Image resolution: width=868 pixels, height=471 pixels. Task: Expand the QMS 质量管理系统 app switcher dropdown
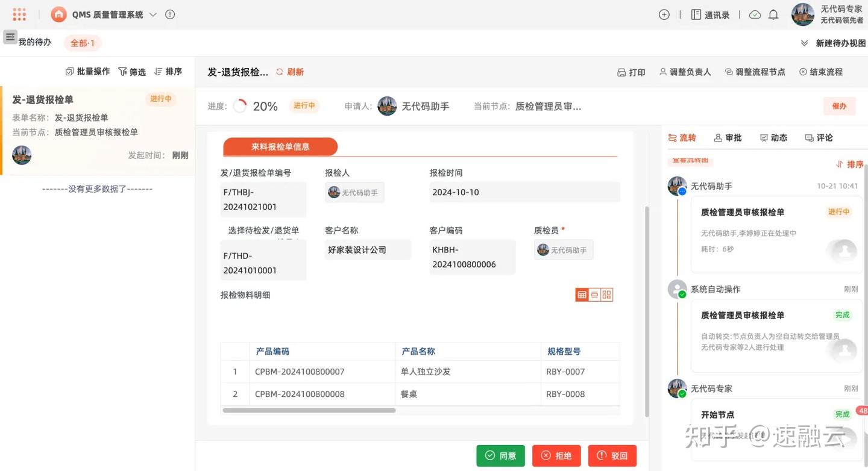tap(153, 13)
